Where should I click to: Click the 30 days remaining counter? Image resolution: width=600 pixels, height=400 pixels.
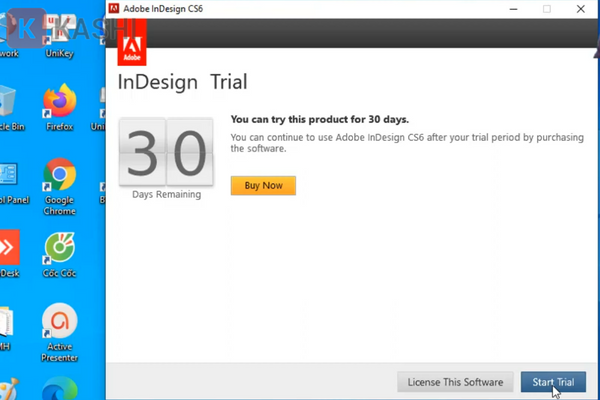coord(166,153)
